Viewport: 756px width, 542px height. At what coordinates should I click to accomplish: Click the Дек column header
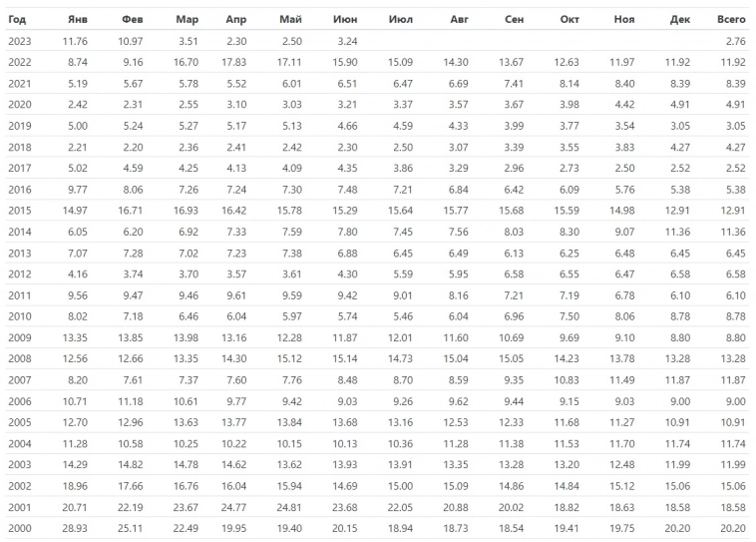click(680, 19)
